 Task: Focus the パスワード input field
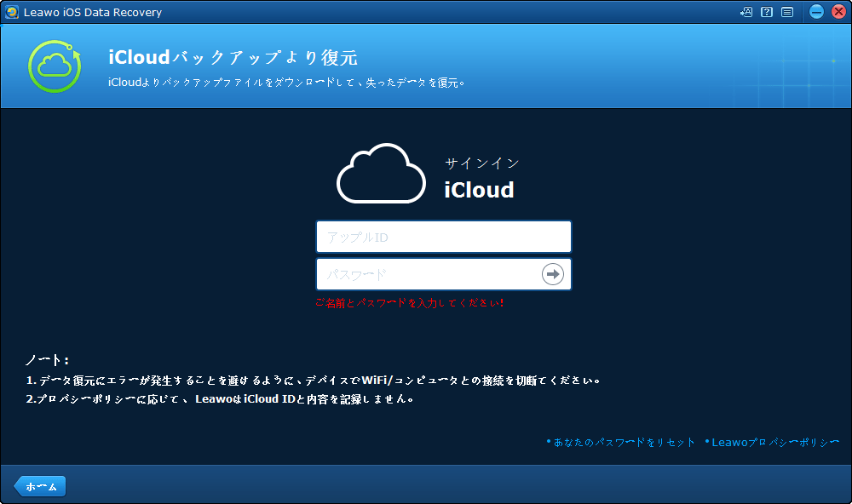[426, 274]
